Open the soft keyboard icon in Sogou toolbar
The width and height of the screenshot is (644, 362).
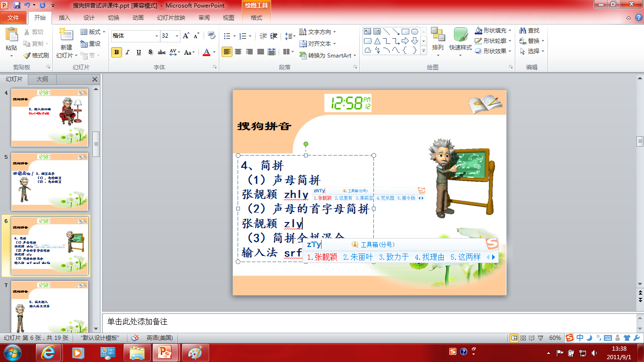[608, 338]
